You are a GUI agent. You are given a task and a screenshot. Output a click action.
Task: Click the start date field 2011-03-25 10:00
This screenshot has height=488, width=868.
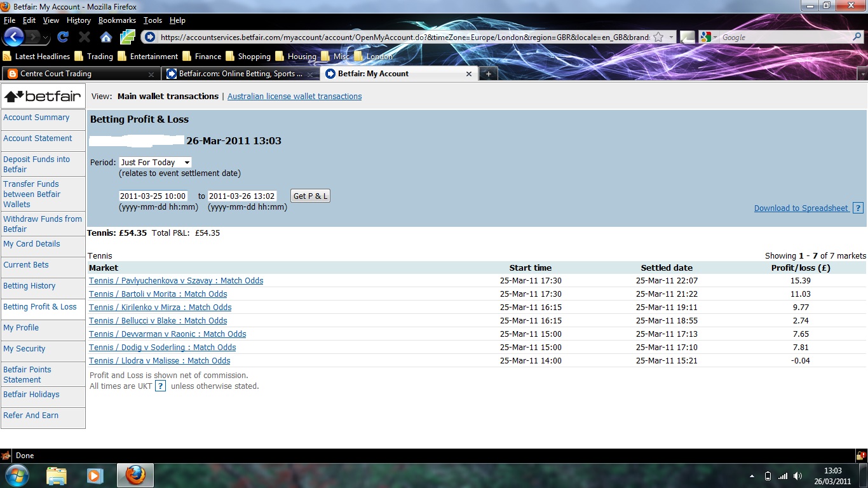coord(153,196)
